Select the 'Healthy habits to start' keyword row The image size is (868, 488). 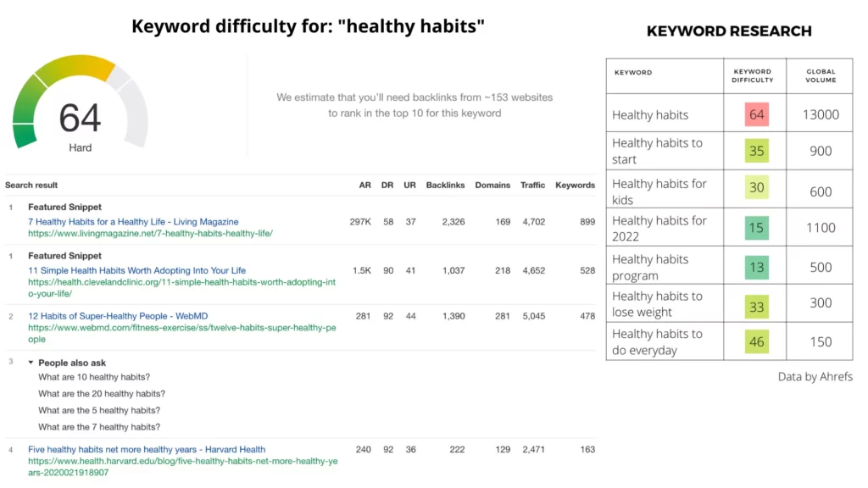tap(657, 151)
